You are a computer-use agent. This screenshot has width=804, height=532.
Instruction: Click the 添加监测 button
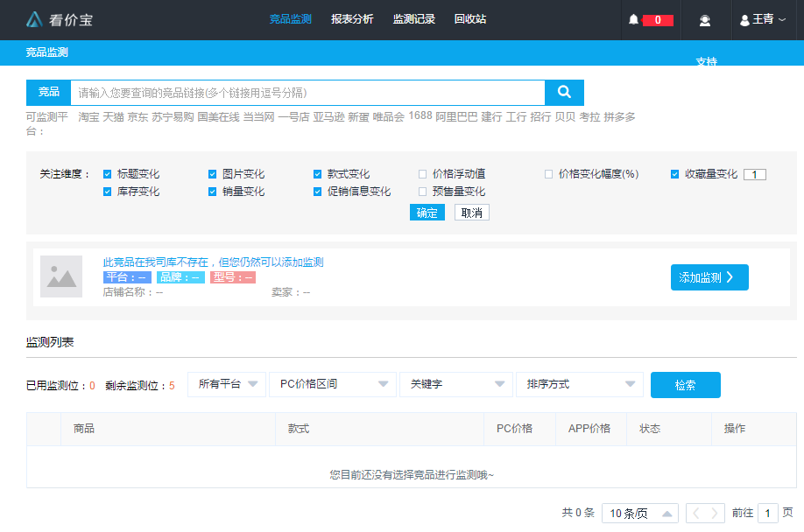709,277
